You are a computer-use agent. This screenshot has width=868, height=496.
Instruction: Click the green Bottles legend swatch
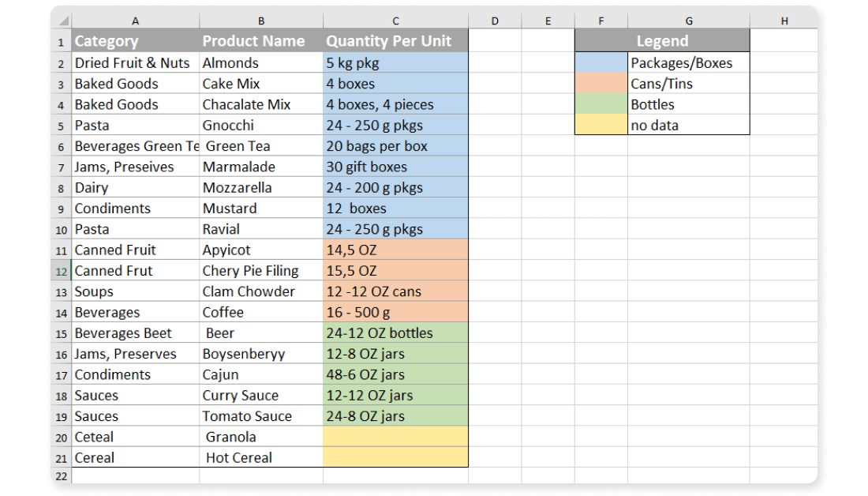pyautogui.click(x=601, y=104)
